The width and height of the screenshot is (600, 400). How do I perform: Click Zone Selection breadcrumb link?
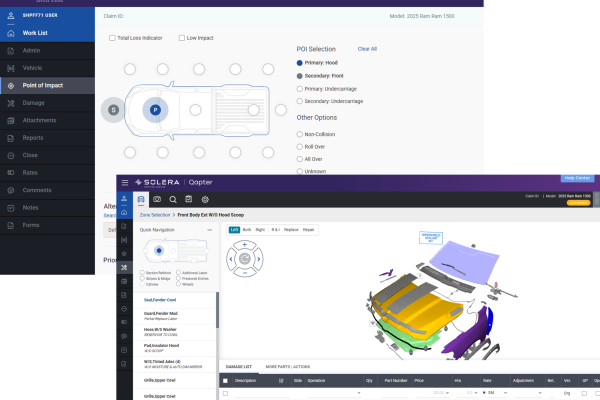(x=147, y=215)
